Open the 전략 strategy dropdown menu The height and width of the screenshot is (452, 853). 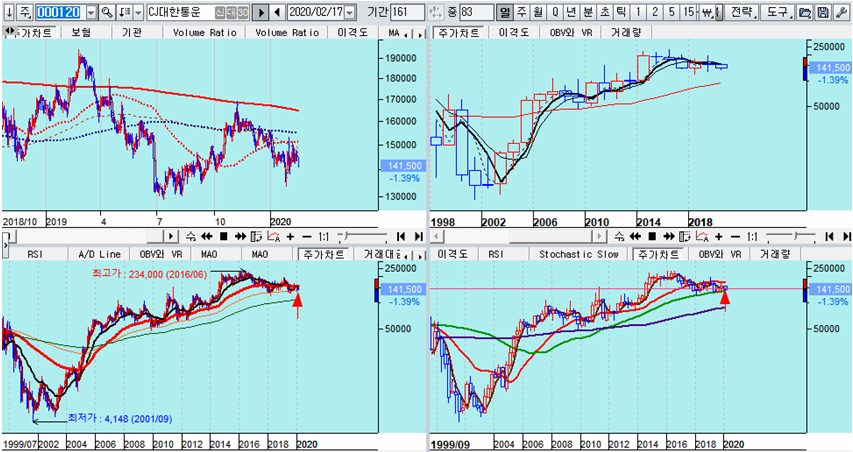tap(743, 12)
